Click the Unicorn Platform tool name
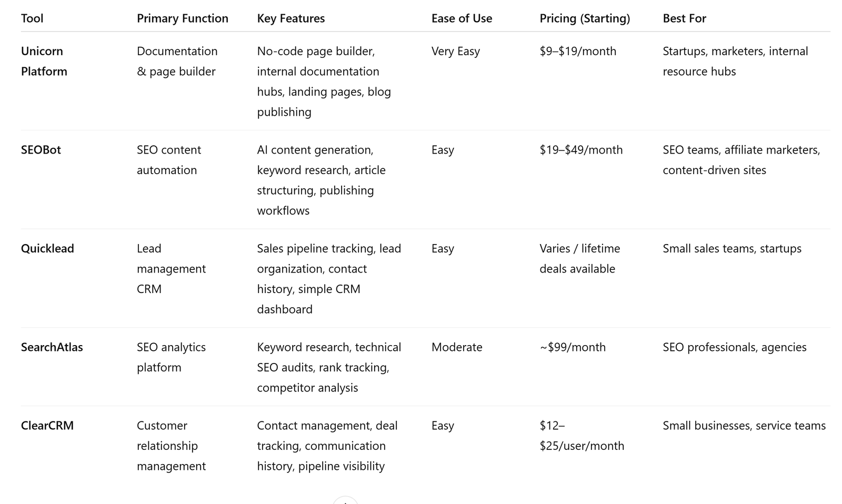Viewport: 842px width, 504px height. [44, 61]
